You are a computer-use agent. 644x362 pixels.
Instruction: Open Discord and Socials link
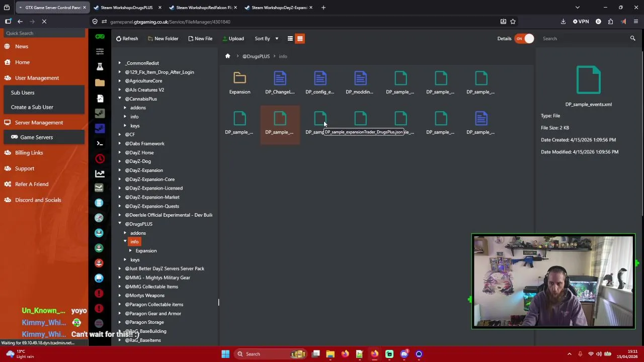38,200
